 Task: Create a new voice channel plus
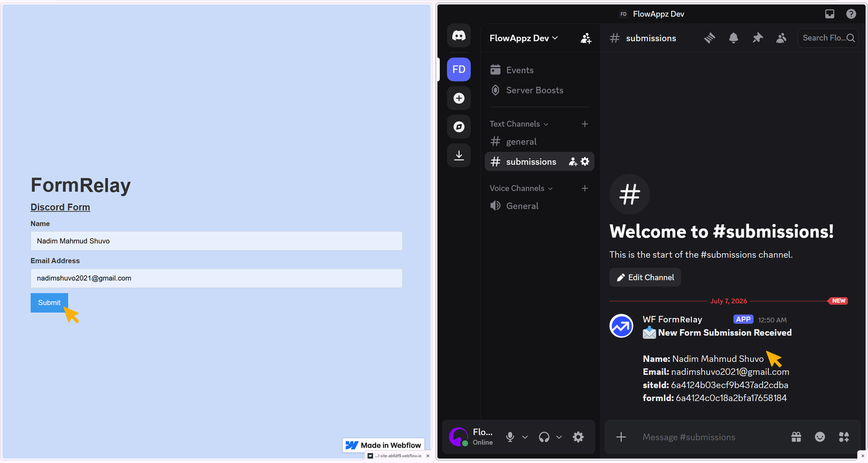click(585, 188)
